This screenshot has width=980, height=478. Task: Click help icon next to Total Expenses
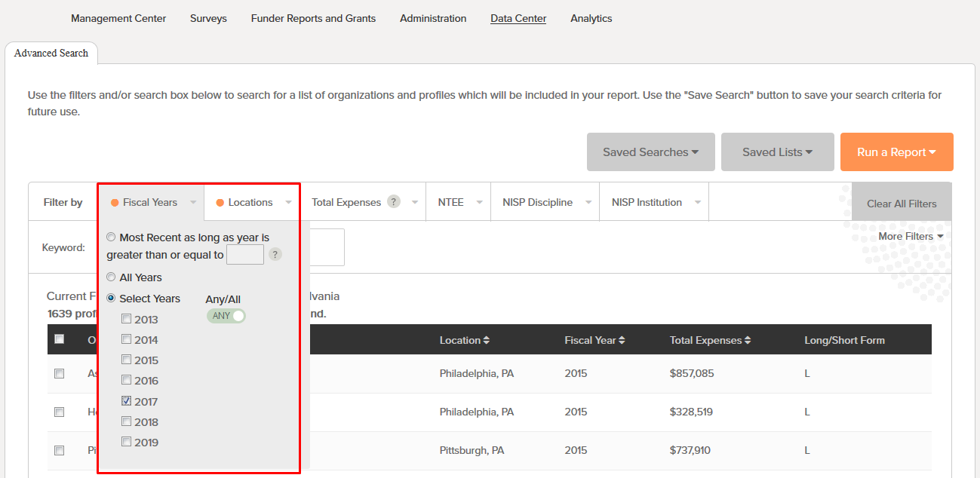pyautogui.click(x=393, y=201)
